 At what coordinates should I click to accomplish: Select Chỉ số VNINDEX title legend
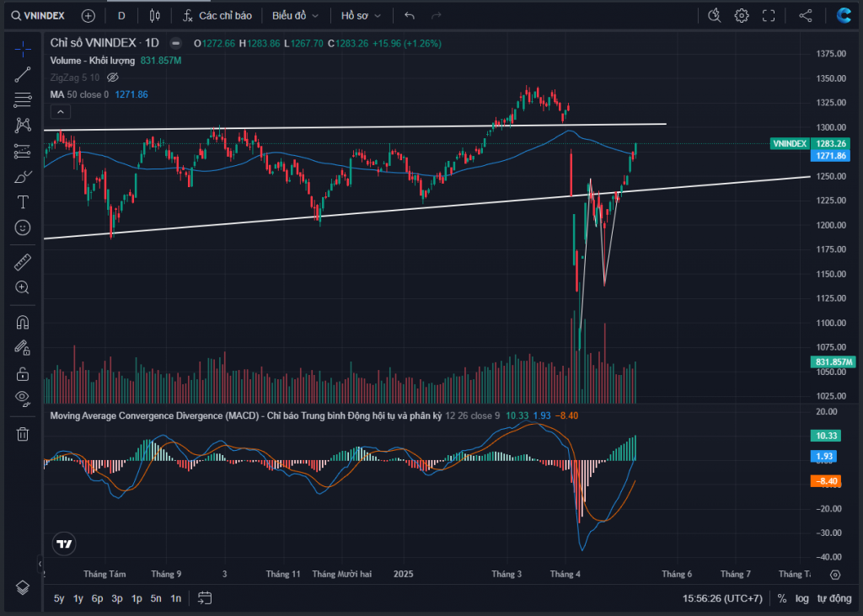pos(105,43)
